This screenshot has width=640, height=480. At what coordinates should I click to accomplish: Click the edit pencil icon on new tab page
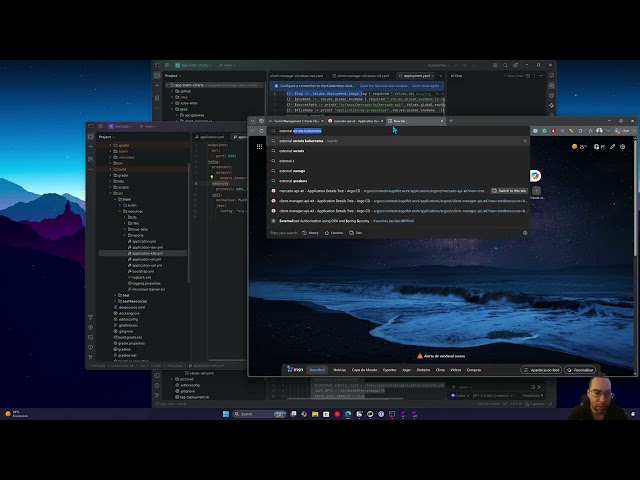[x=612, y=147]
